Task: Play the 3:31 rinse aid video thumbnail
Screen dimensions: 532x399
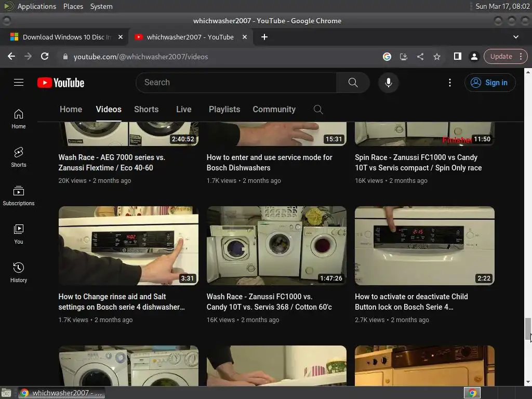Action: 129,246
